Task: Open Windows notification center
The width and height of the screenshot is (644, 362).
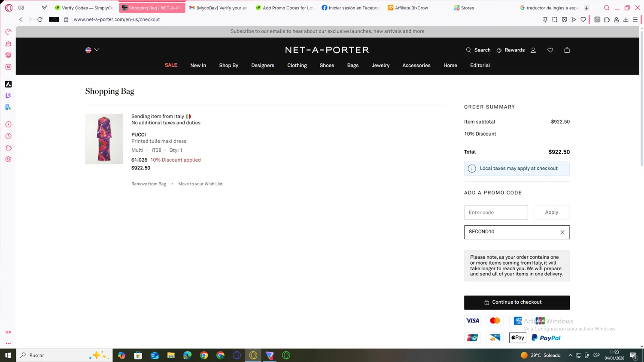Action: (x=633, y=355)
